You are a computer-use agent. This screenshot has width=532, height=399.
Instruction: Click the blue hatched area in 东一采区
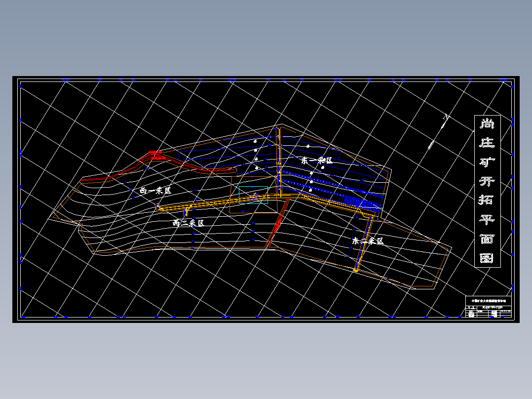tap(362, 203)
